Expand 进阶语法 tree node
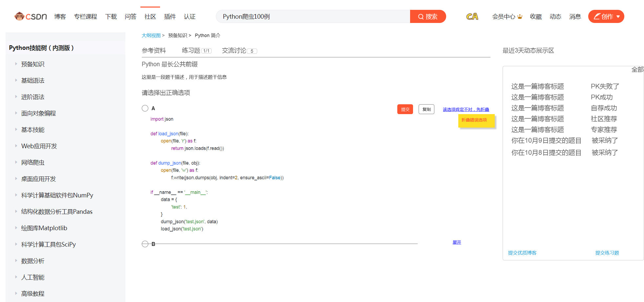This screenshot has height=302, width=644. click(x=16, y=97)
